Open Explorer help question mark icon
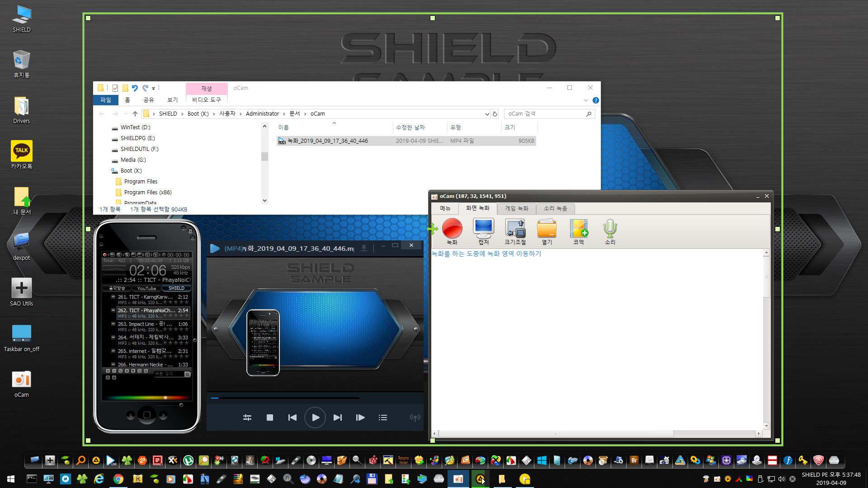Screen dimensions: 868x488 [x=596, y=100]
